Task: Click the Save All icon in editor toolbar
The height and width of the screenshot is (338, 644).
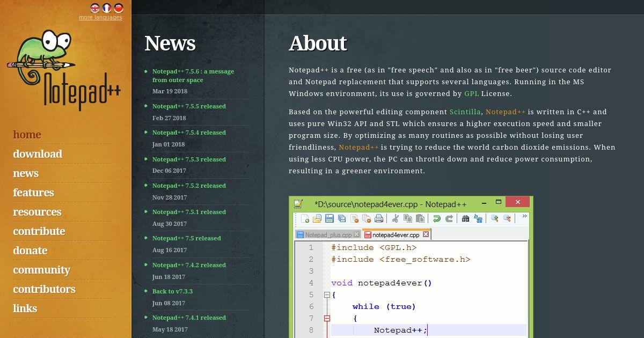Action: pyautogui.click(x=342, y=218)
